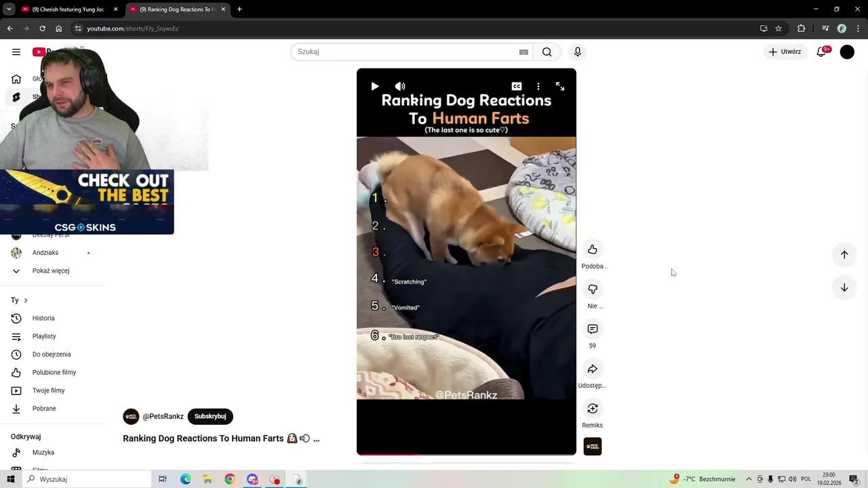Click the search magnifier button
The height and width of the screenshot is (488, 868).
tap(547, 52)
